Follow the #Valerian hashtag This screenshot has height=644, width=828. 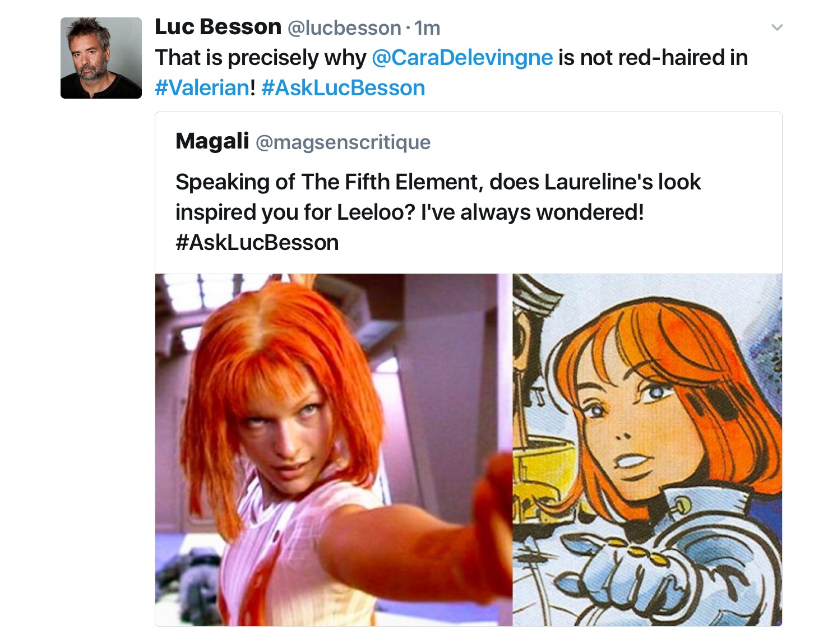coord(202,88)
